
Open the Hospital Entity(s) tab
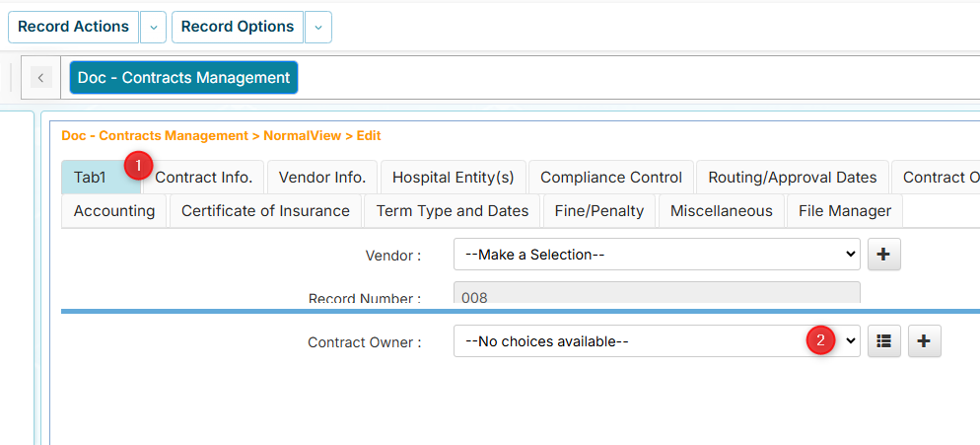(454, 178)
